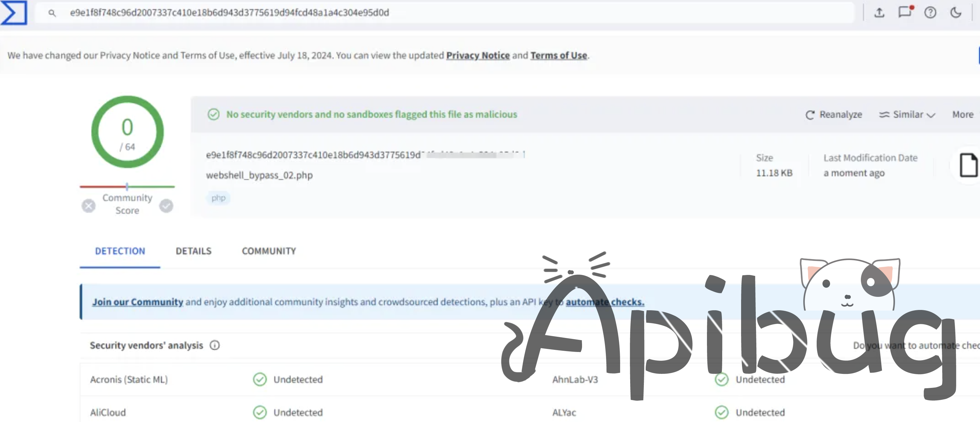Open the Join our Community link

click(x=137, y=301)
